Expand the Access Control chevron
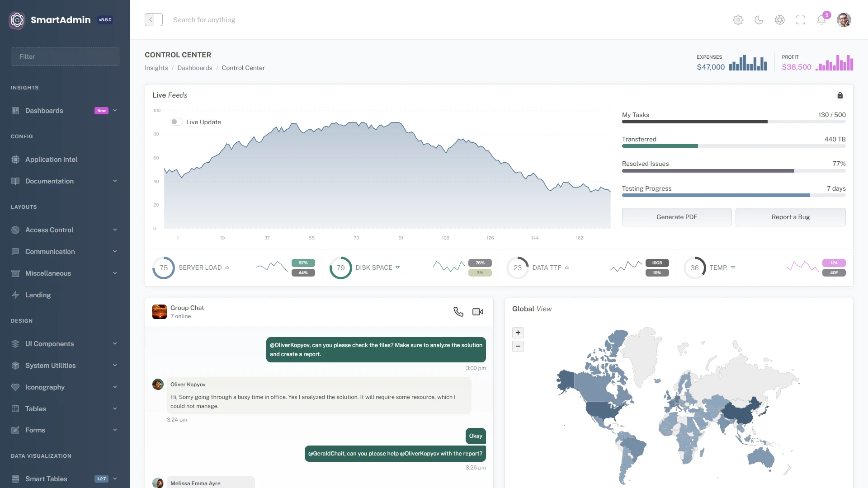 click(115, 230)
